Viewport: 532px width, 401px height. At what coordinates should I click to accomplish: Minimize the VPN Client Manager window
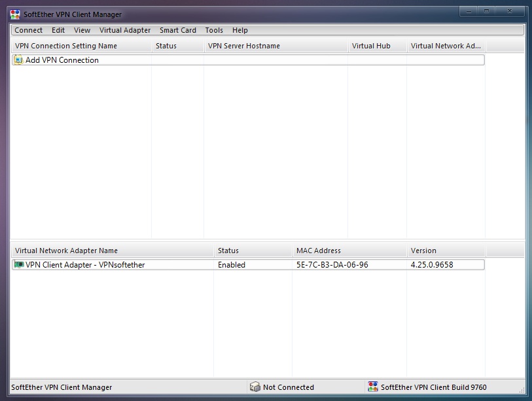click(x=469, y=11)
